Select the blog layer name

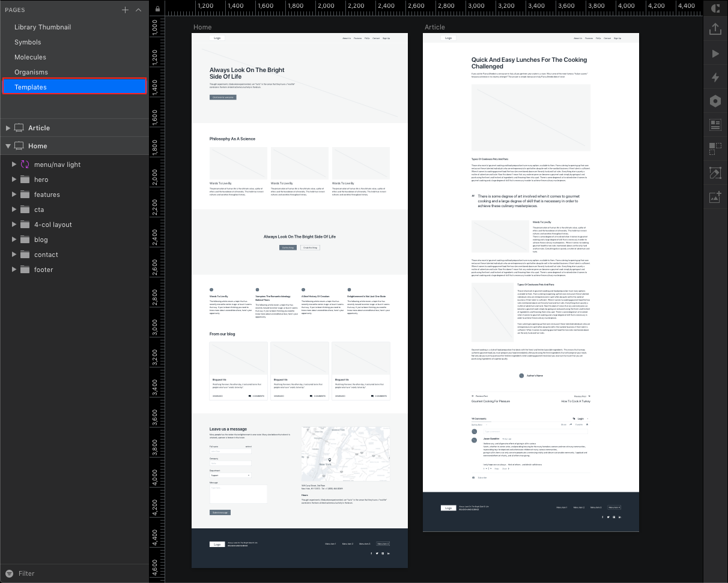click(41, 240)
